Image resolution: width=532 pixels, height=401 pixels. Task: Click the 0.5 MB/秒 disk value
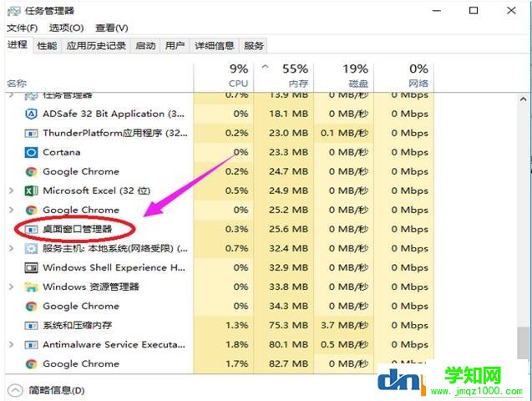click(x=345, y=345)
